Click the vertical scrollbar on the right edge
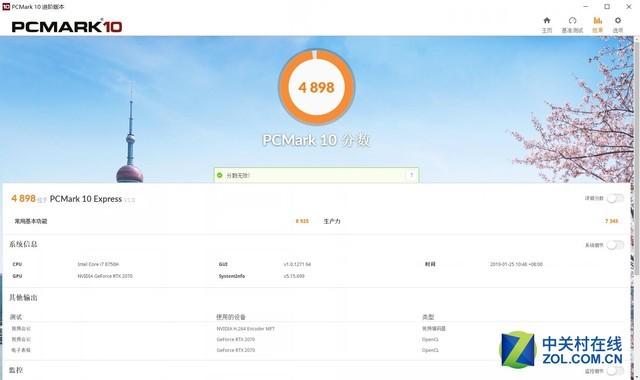This screenshot has height=380, width=640. point(637,155)
